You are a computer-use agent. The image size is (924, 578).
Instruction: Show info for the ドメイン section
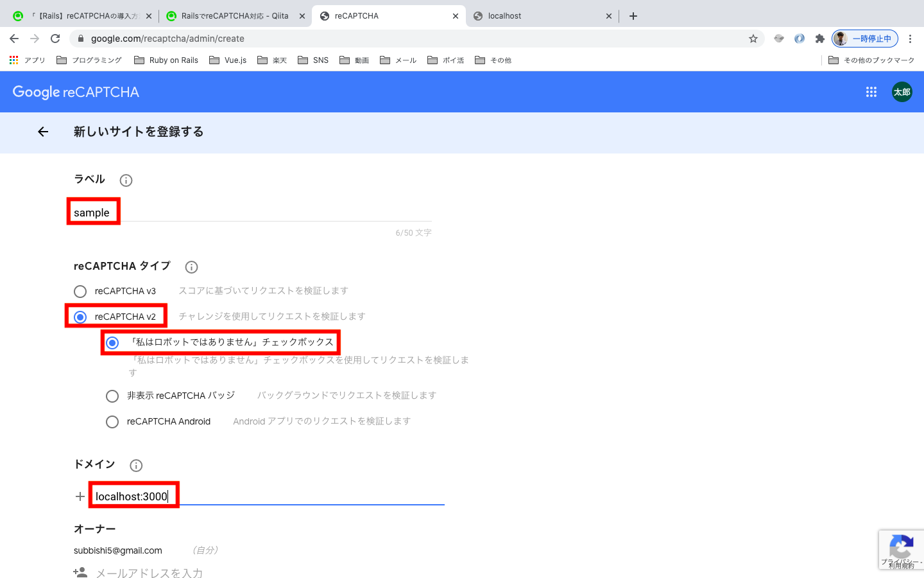pos(136,466)
